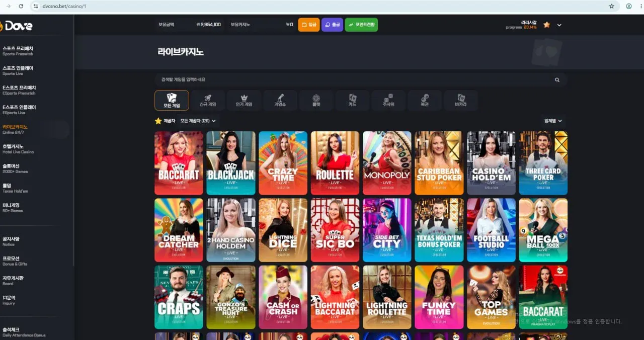Filter by the card category icon

[353, 100]
